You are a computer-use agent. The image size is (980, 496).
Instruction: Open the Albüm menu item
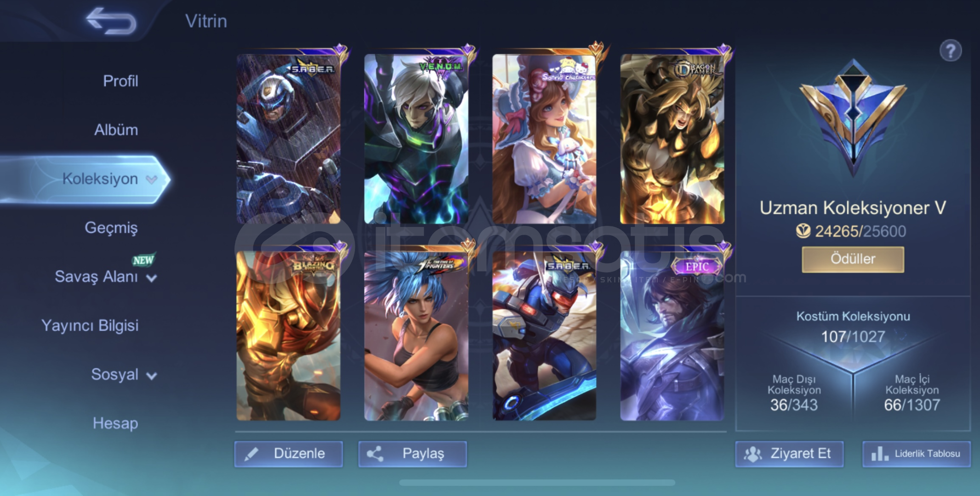[x=116, y=130]
